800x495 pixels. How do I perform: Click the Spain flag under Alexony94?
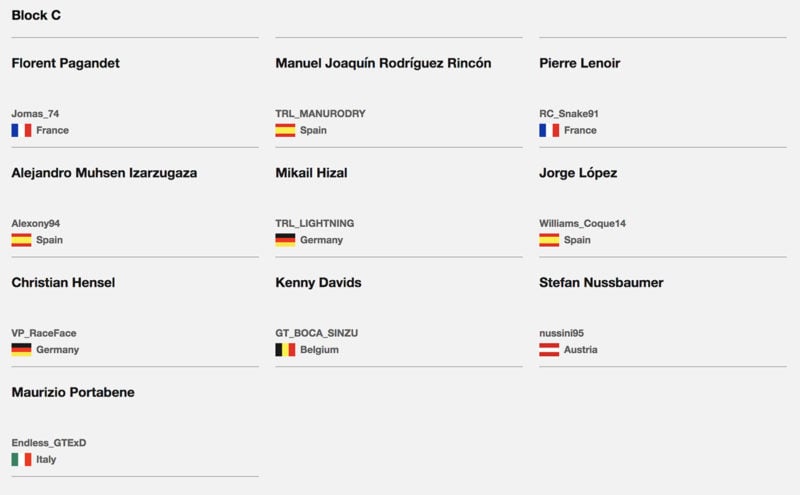(21, 240)
